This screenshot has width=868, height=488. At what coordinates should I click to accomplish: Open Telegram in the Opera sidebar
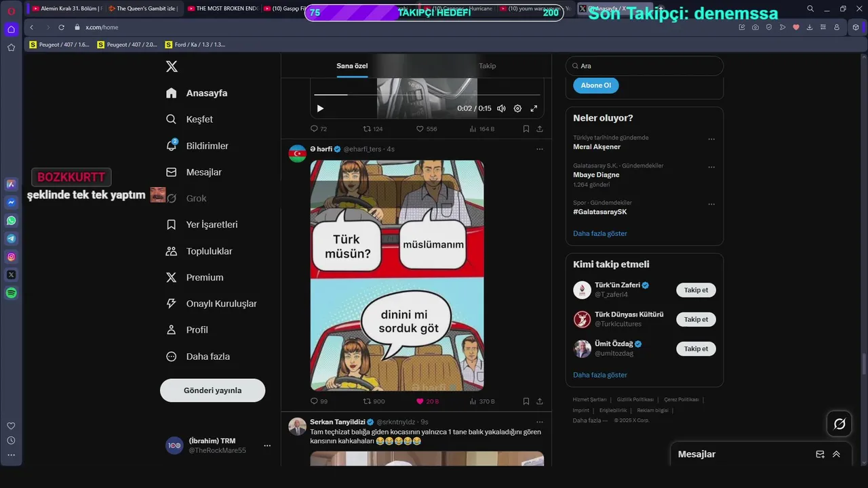coord(12,239)
